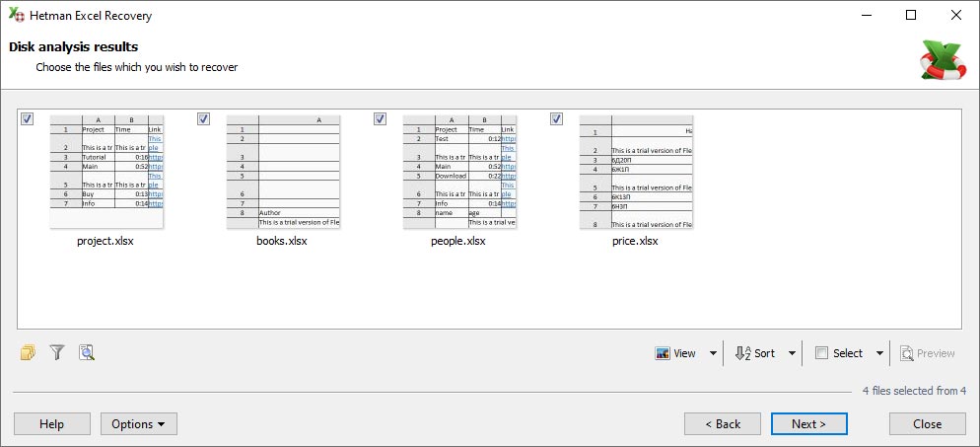980x447 pixels.
Task: Click the stacked folders icon in the bottom toolbar
Action: (x=28, y=353)
